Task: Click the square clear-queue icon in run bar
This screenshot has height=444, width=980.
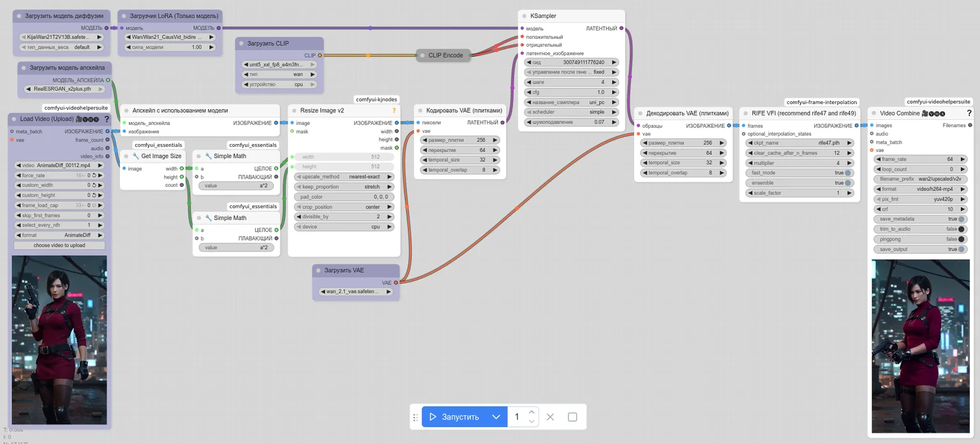Action: click(572, 417)
